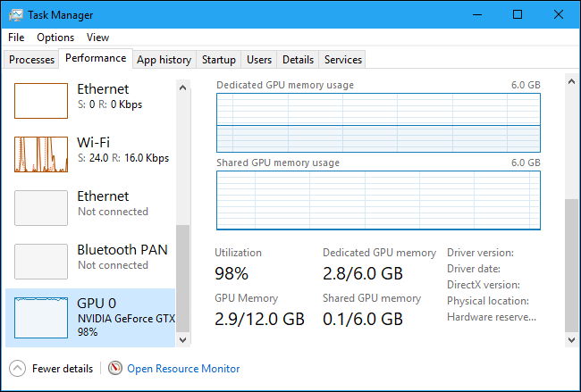Click the Resource Monitor gauge icon
The height and width of the screenshot is (392, 581).
115,368
